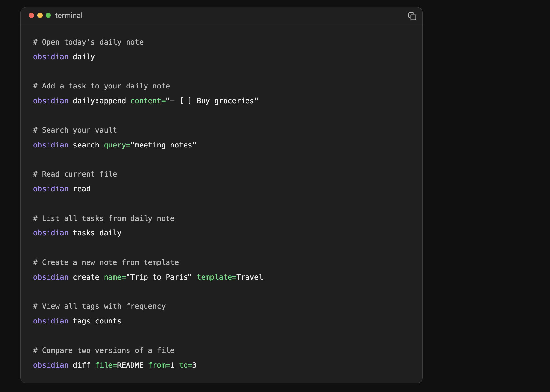Click the 'file=README' argument
Image resolution: width=550 pixels, height=392 pixels.
pyautogui.click(x=119, y=365)
